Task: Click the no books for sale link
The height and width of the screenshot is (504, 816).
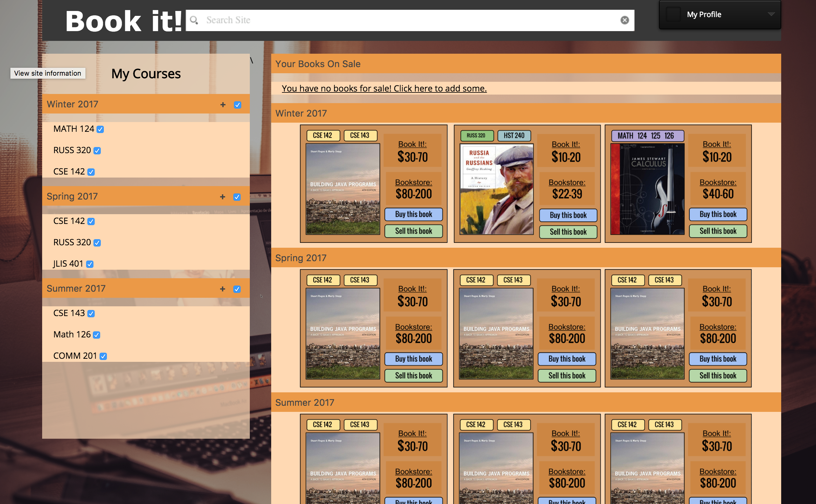Action: (x=384, y=88)
